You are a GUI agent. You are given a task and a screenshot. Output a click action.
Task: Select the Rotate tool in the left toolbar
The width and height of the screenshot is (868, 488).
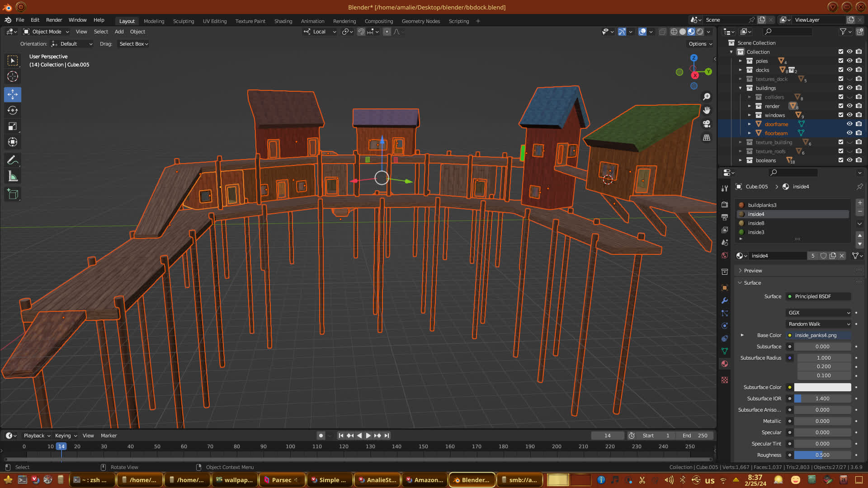13,110
